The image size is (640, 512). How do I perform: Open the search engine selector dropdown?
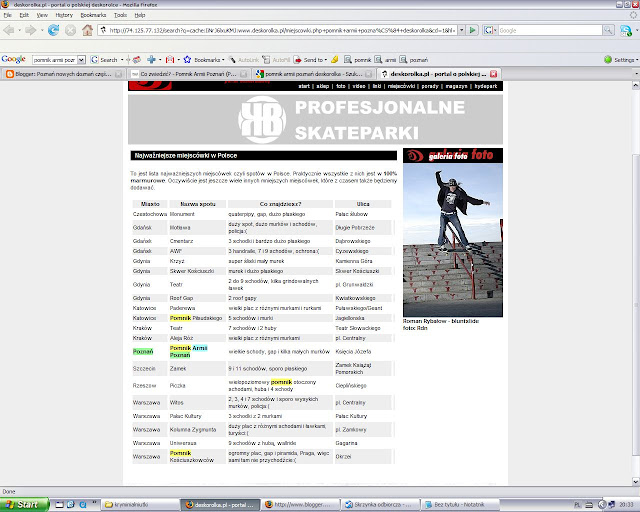click(489, 30)
